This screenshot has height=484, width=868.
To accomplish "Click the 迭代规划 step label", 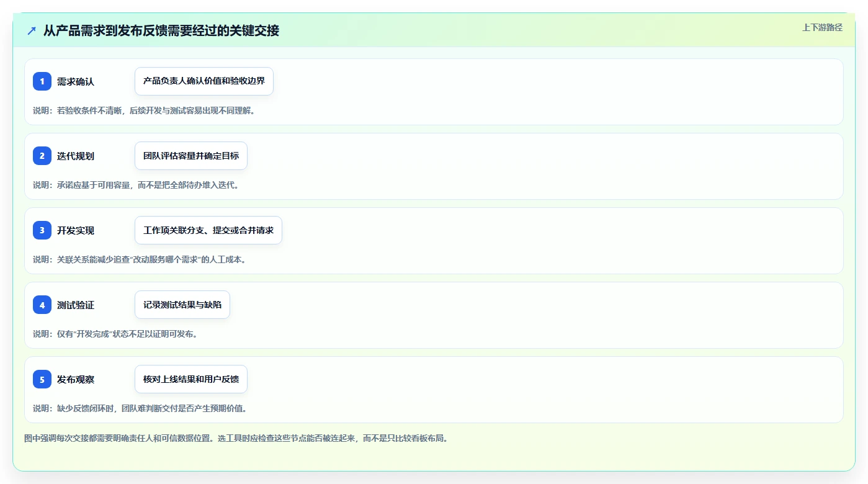I will (76, 156).
